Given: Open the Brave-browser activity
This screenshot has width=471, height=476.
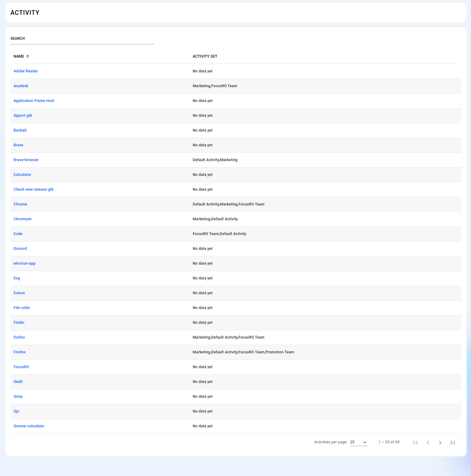Looking at the screenshot, I should [26, 160].
